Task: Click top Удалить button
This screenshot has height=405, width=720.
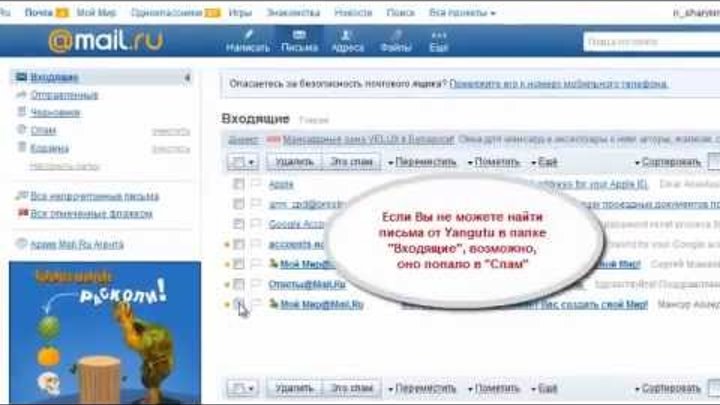Action: (x=294, y=162)
